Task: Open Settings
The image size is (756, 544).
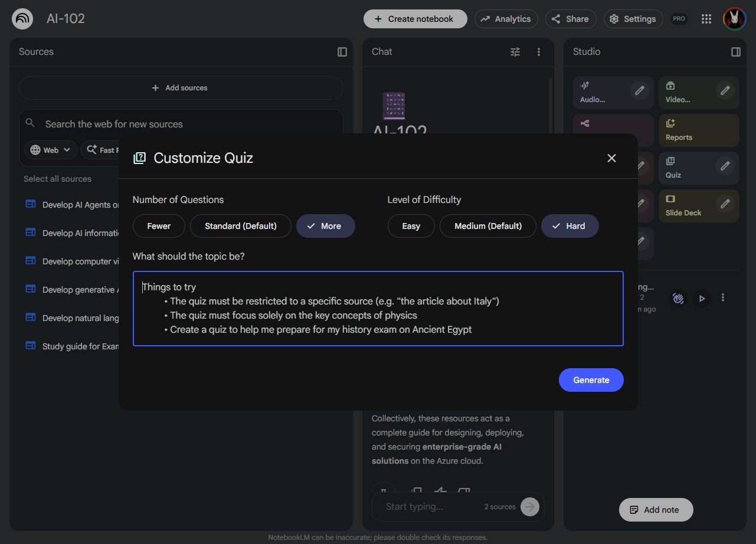Action: pos(633,19)
